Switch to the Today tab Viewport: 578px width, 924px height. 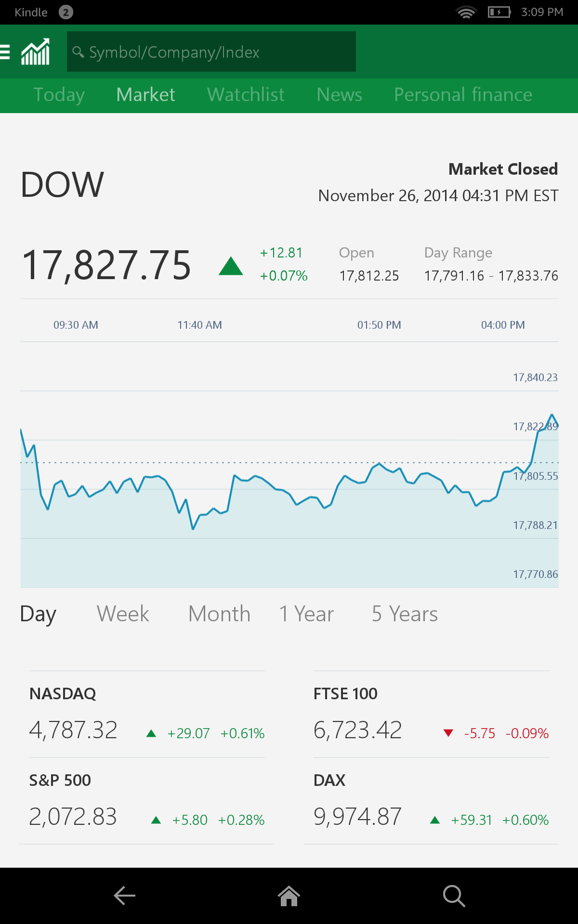pyautogui.click(x=59, y=95)
